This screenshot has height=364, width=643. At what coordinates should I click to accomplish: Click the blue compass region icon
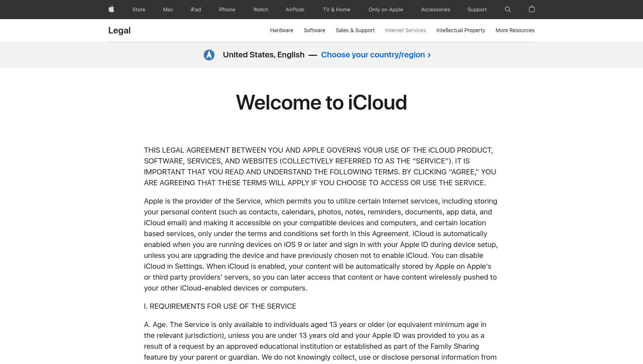(209, 55)
